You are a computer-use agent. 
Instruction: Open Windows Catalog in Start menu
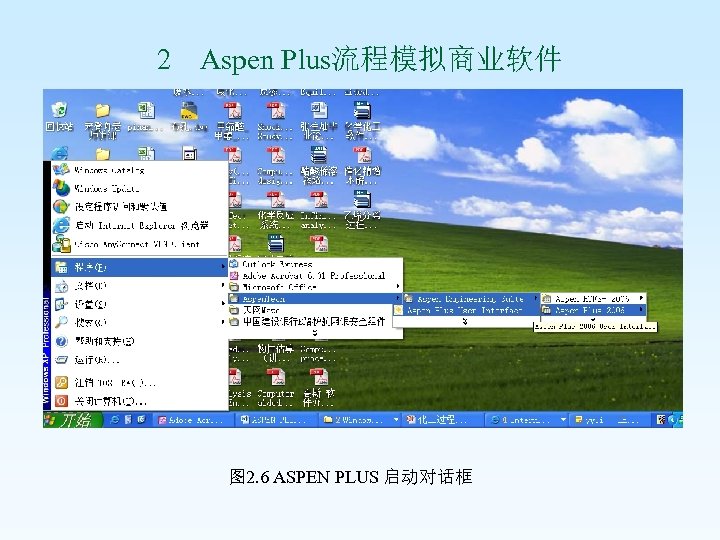[140, 170]
